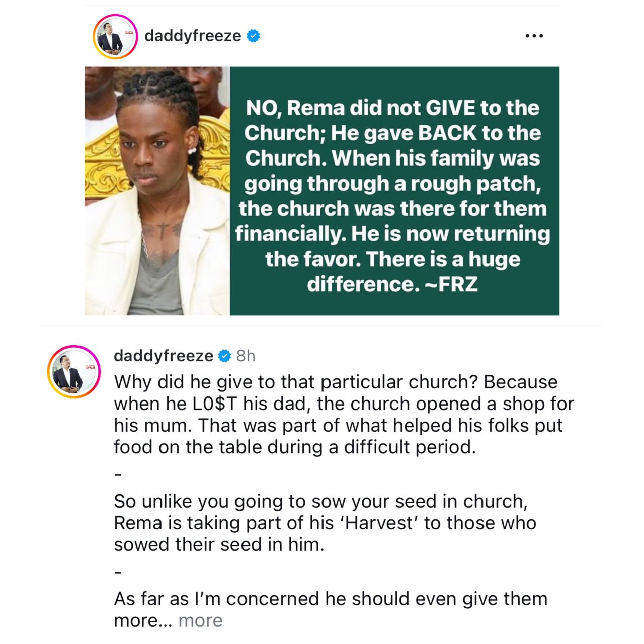644x644 pixels.
Task: Open daddyfreeze's profile avatar in the header
Action: pos(115,35)
